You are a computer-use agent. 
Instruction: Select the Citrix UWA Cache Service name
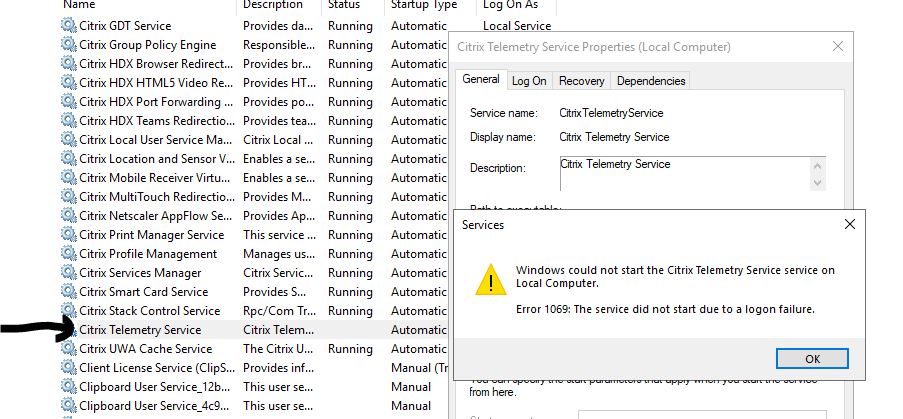(146, 349)
